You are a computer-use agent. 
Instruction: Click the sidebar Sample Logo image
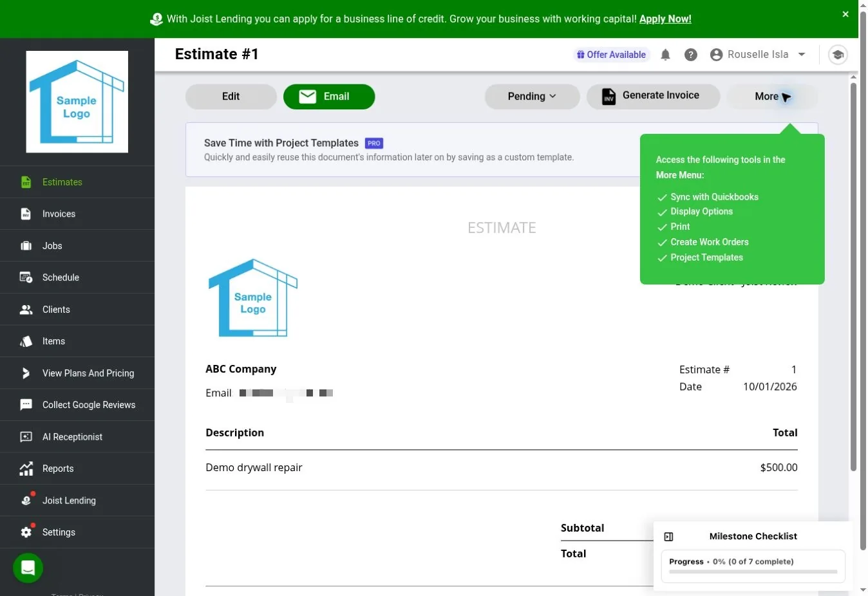tap(77, 102)
